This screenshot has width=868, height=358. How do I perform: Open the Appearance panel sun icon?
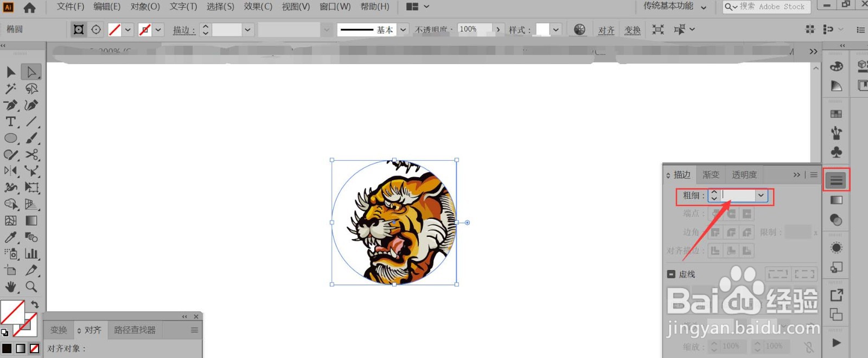pos(837,248)
